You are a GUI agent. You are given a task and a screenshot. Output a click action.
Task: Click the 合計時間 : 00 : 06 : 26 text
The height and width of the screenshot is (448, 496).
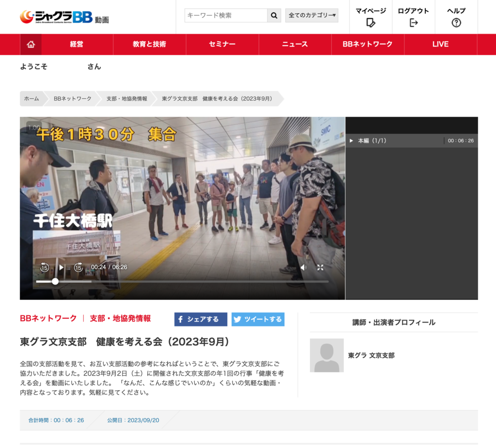point(56,420)
